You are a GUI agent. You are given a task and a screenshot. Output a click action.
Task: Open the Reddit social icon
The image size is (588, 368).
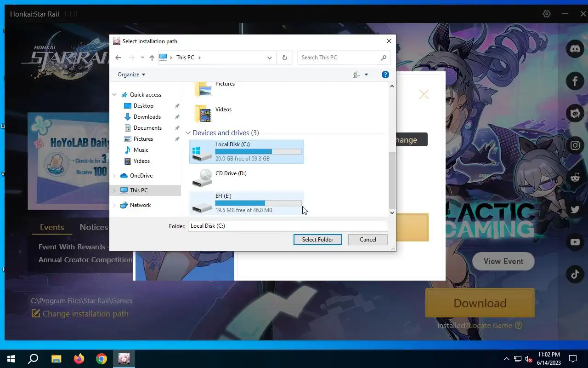point(575,178)
